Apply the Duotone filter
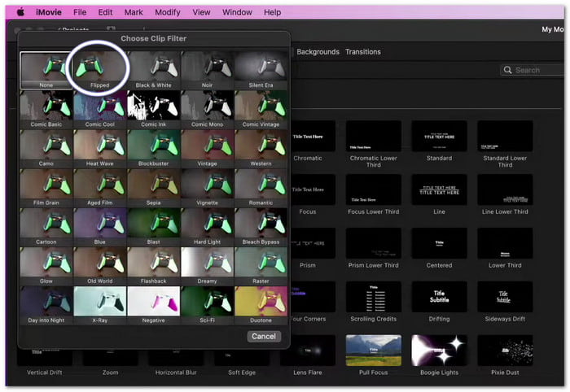This screenshot has width=570, height=392. point(261,305)
